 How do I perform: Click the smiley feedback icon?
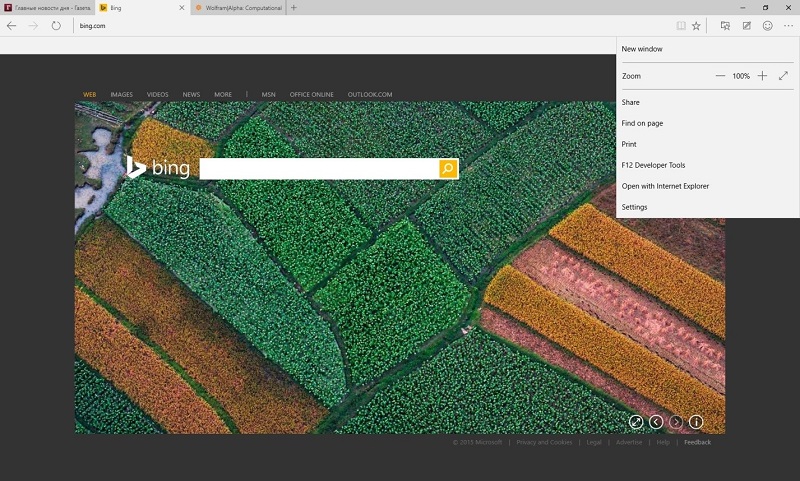(767, 26)
